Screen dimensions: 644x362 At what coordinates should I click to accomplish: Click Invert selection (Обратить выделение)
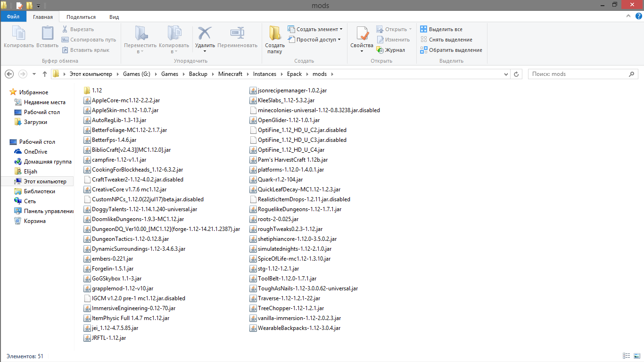(x=451, y=50)
